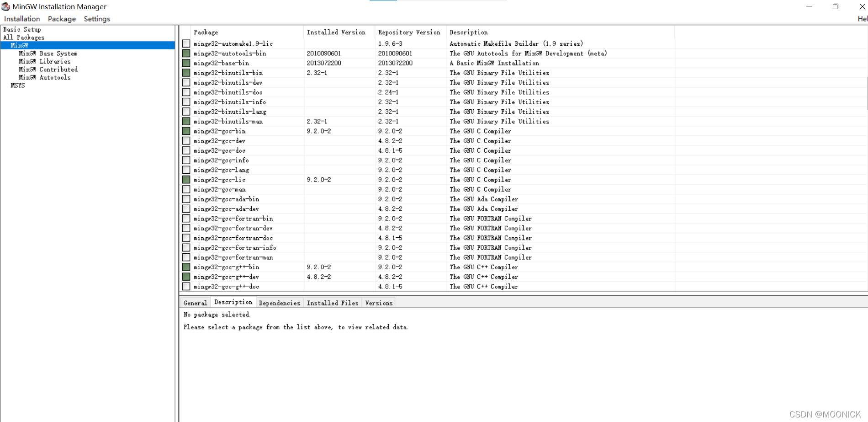The height and width of the screenshot is (422, 868).
Task: Toggle checkbox for mingw32-binutils-dev
Action: [186, 82]
